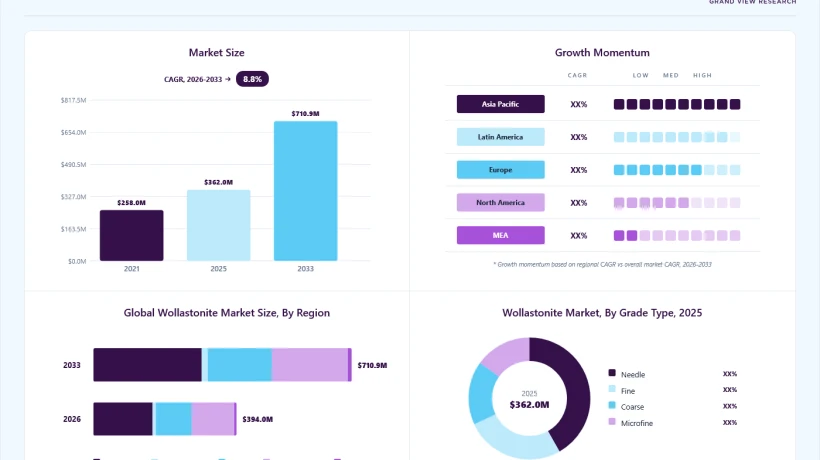The image size is (820, 460).
Task: Click the Microfine legend color swatch
Action: tap(612, 421)
